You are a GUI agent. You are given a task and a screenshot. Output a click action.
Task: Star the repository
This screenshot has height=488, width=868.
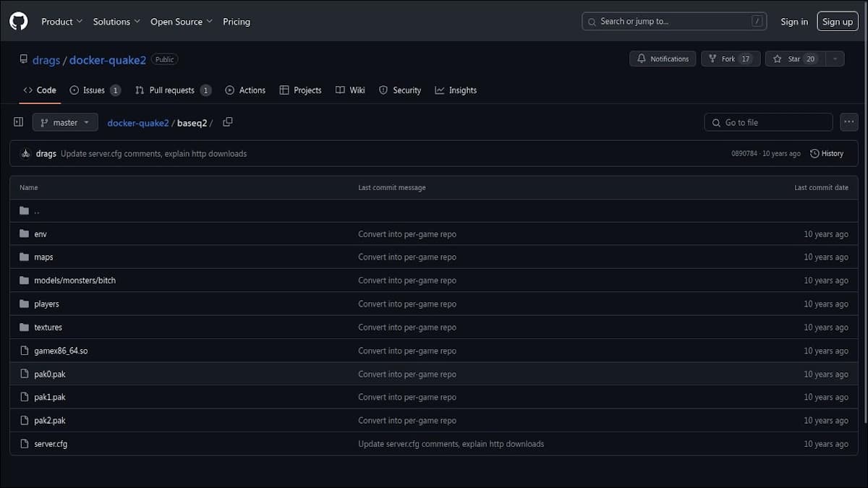tap(794, 59)
